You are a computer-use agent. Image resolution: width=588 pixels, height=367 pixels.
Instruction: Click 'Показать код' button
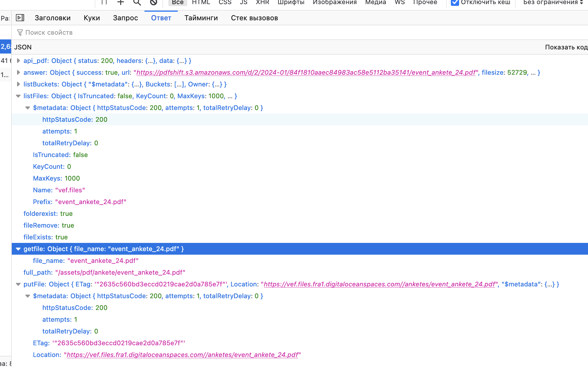pyautogui.click(x=566, y=47)
